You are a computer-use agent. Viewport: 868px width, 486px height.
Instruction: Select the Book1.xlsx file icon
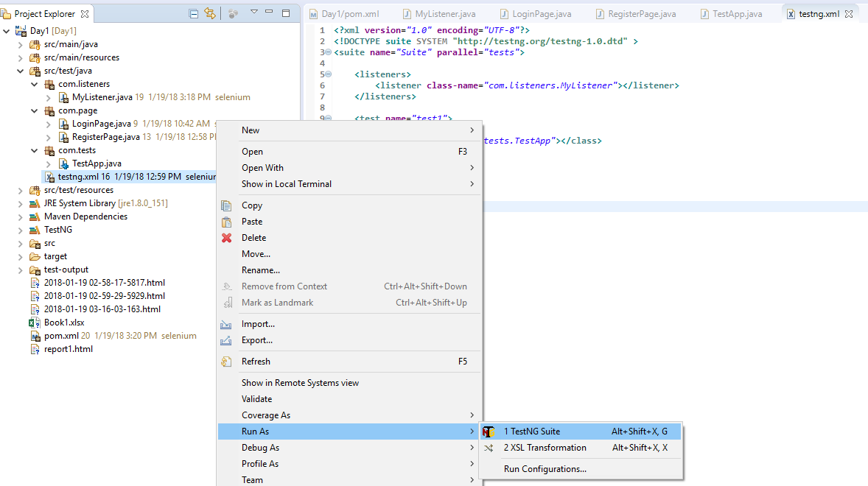click(x=35, y=323)
